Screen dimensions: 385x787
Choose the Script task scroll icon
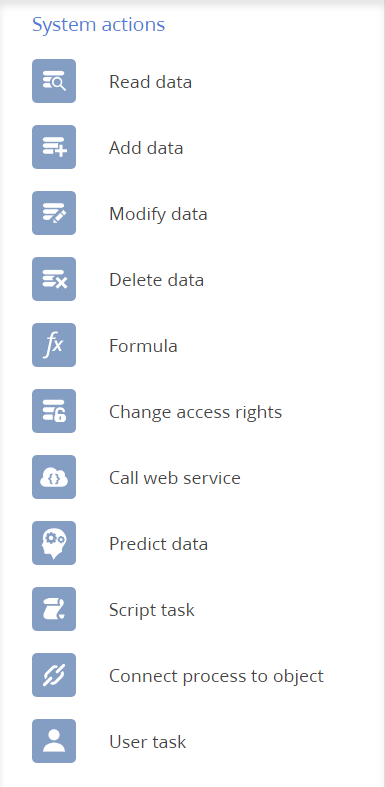[x=54, y=609]
